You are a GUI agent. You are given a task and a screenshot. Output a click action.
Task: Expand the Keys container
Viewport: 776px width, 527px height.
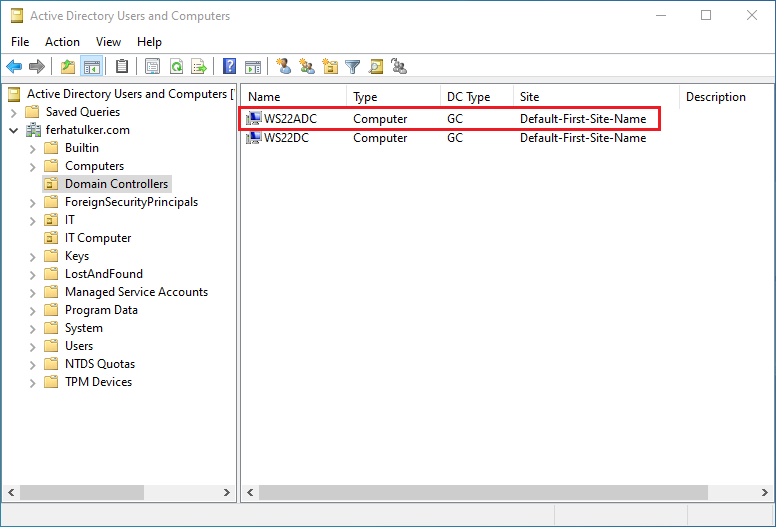click(33, 257)
